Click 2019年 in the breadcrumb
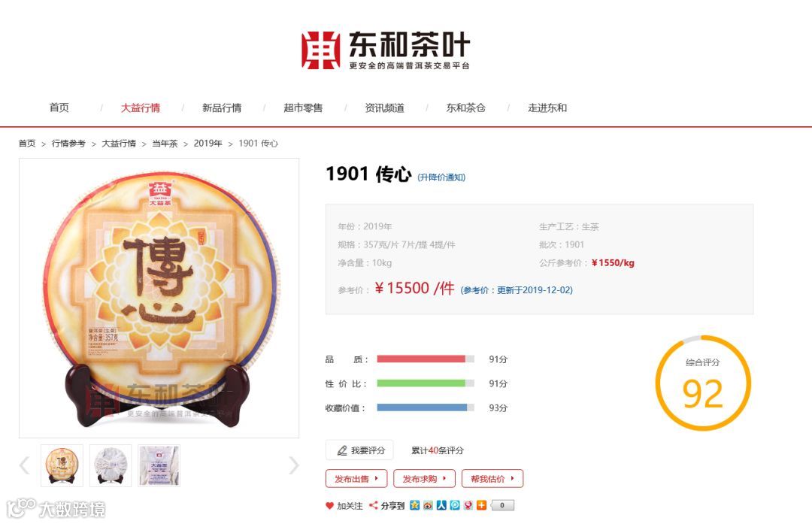812x524 pixels. (x=208, y=144)
